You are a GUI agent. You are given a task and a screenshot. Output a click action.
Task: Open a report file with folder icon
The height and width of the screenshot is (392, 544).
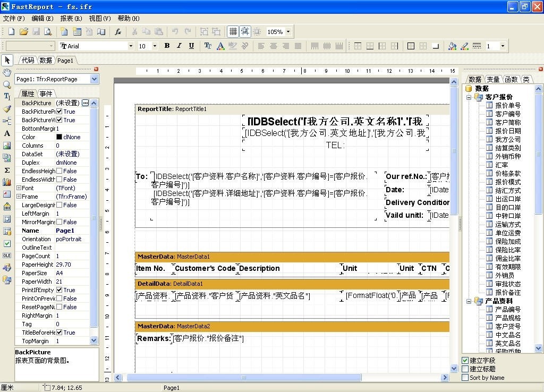23,31
